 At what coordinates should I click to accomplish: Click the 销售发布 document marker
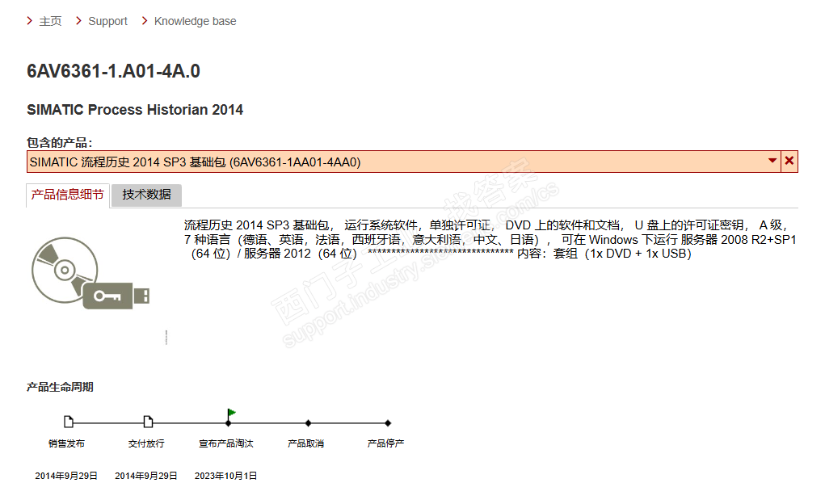coord(69,422)
